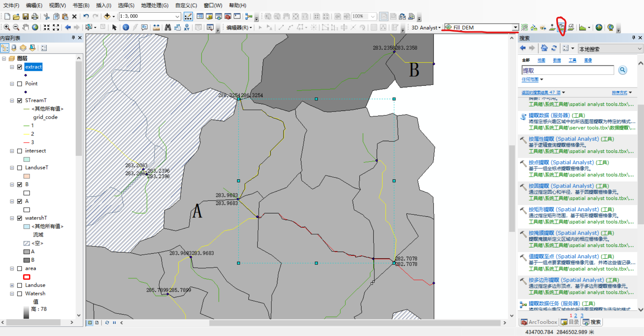Filter search results by 工具 tab
The width and height of the screenshot is (644, 336).
pyautogui.click(x=572, y=60)
